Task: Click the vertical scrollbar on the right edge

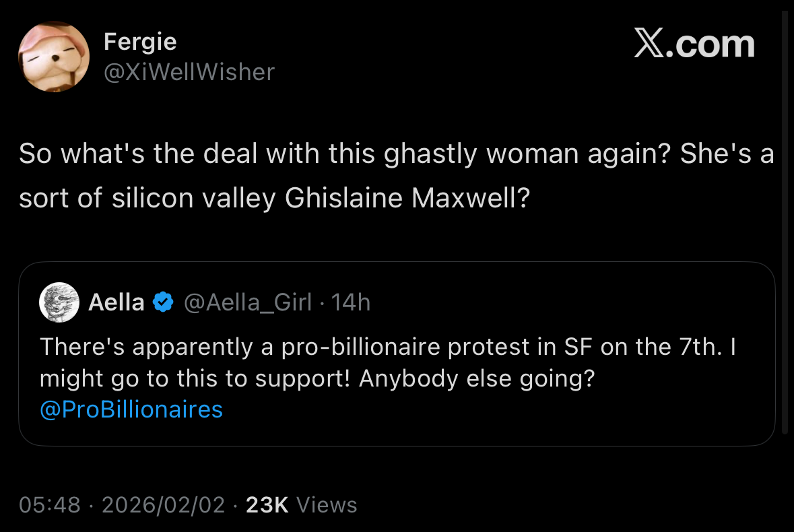Action: [783, 222]
